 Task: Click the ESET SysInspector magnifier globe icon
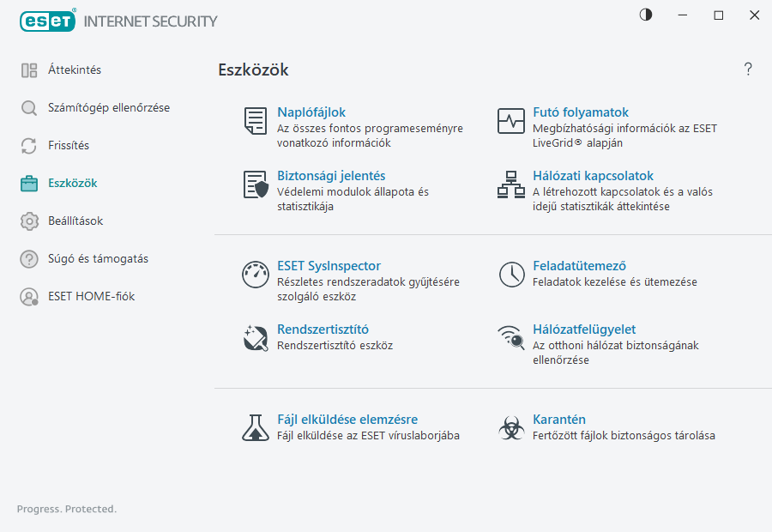pyautogui.click(x=255, y=275)
